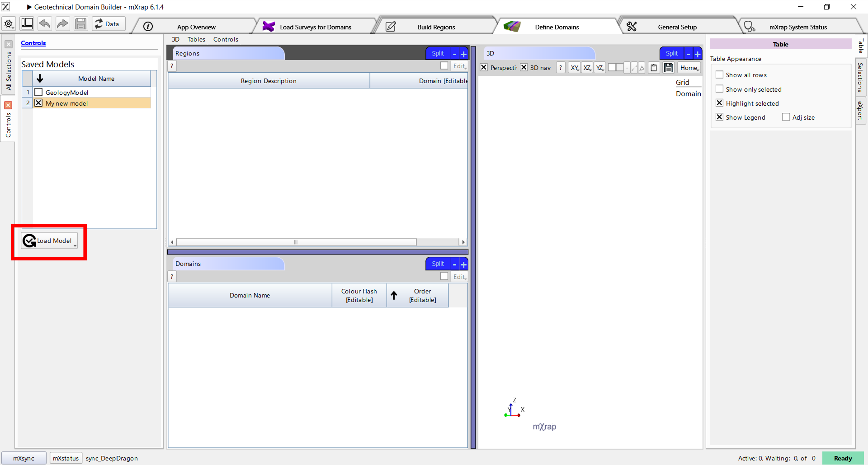Click the redo arrow icon
868x465 pixels.
click(x=62, y=24)
